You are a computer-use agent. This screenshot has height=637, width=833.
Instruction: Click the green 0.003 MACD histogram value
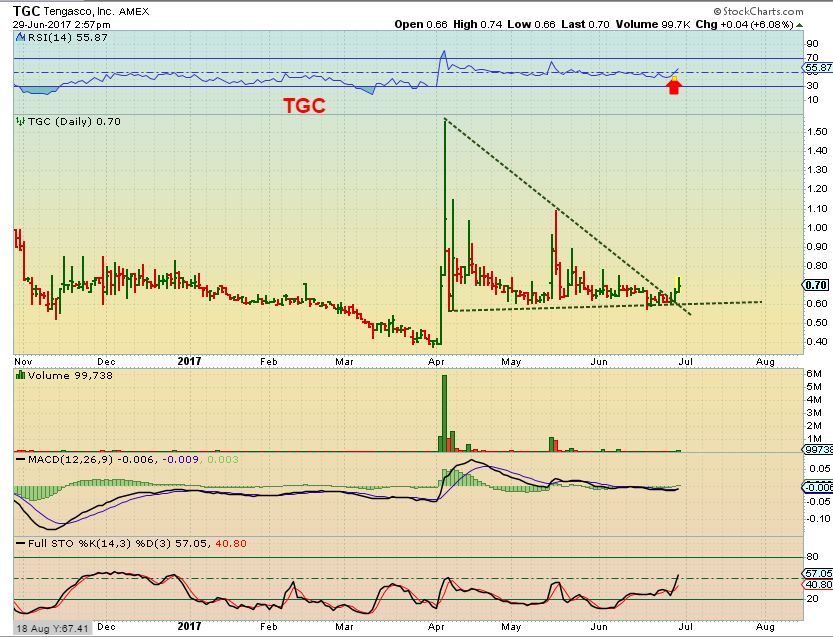tap(222, 460)
